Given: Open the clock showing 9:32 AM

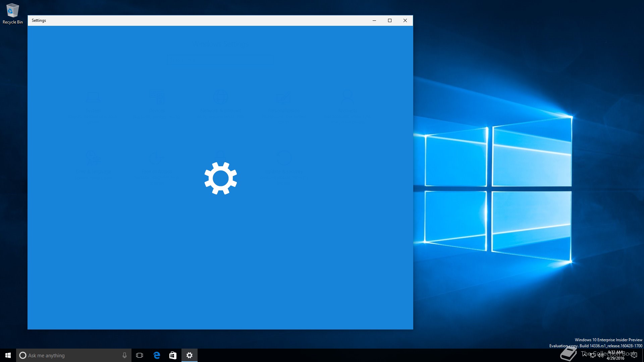Looking at the screenshot, I should (615, 355).
